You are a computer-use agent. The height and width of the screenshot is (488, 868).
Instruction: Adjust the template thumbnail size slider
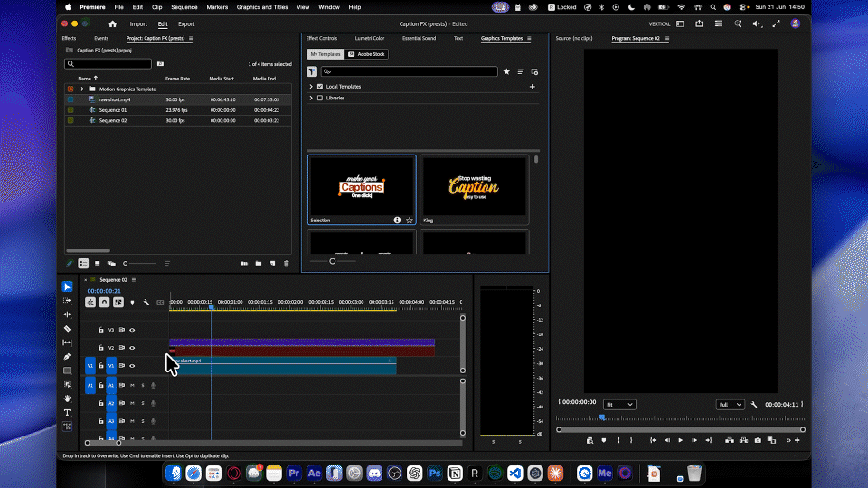coord(333,261)
